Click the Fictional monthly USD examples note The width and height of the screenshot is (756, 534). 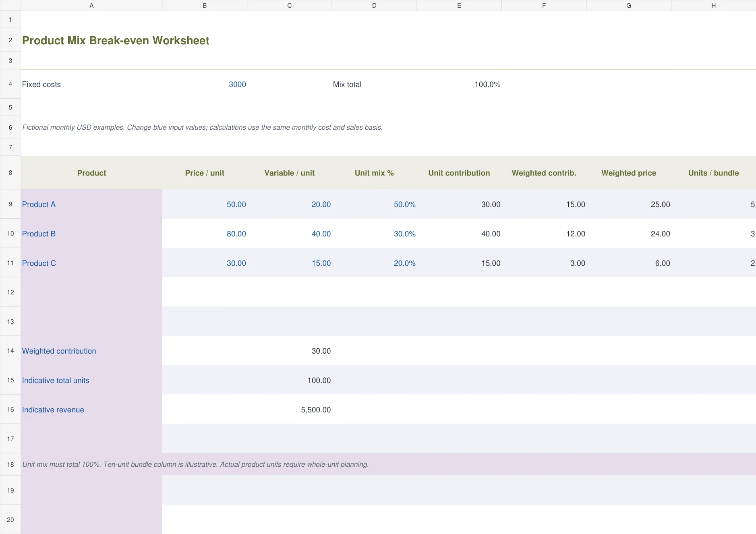202,127
